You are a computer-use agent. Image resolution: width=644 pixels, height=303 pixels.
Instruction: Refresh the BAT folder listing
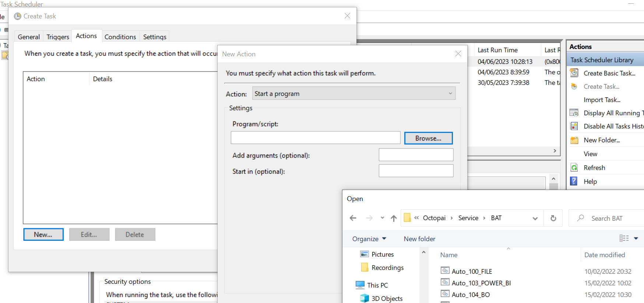[x=553, y=218]
